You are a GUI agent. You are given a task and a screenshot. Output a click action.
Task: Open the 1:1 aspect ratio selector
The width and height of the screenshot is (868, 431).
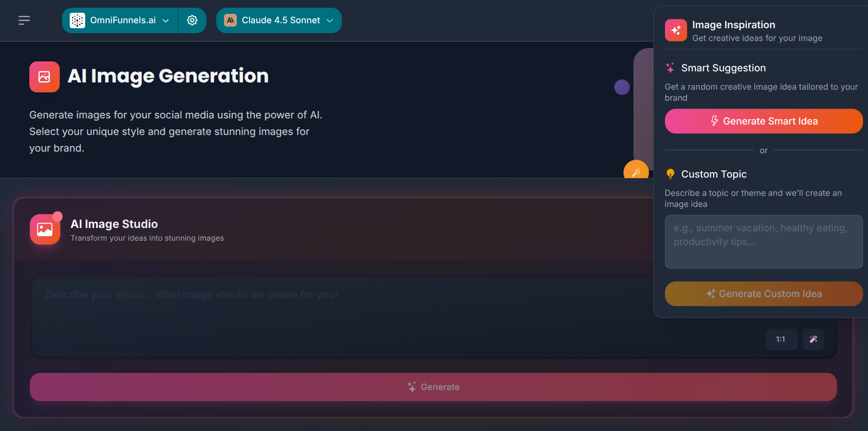click(781, 339)
